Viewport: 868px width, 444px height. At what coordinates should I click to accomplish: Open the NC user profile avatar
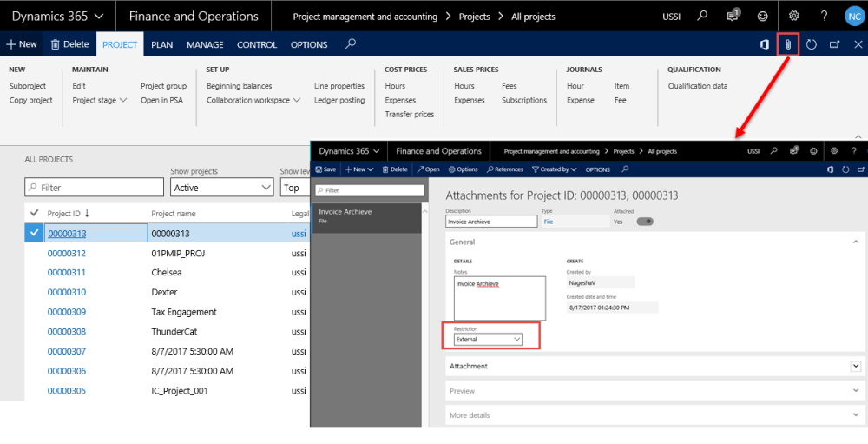pyautogui.click(x=854, y=17)
